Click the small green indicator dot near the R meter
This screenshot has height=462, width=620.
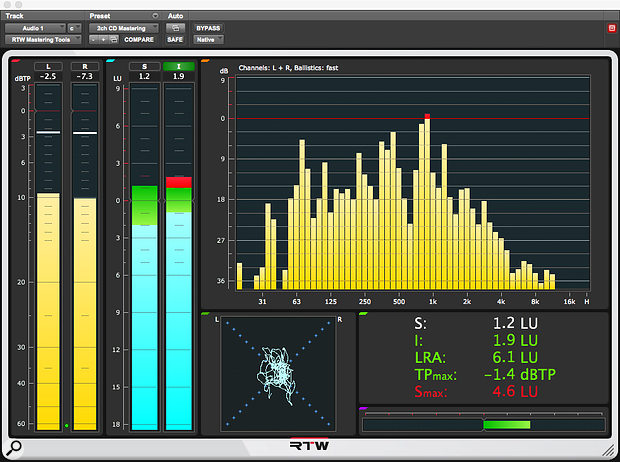(x=66, y=426)
